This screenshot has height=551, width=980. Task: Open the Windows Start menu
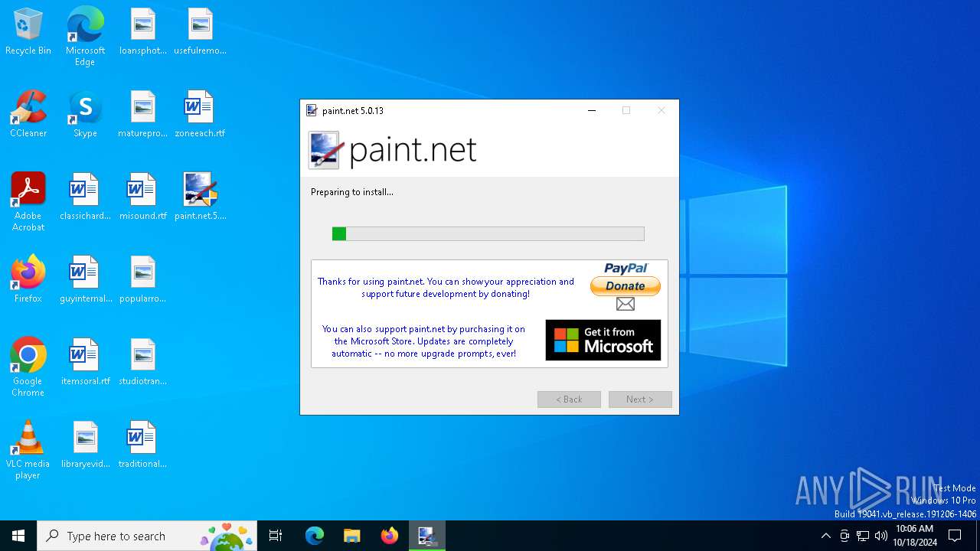(x=18, y=536)
